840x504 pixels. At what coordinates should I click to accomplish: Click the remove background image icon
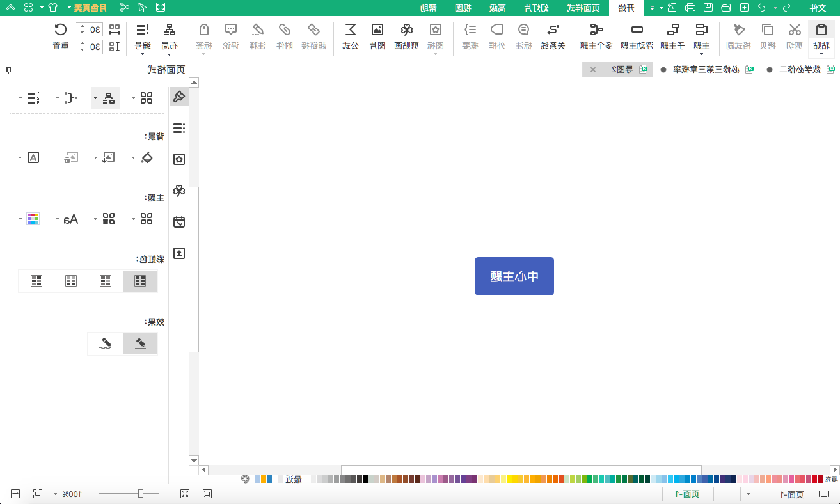click(x=70, y=157)
